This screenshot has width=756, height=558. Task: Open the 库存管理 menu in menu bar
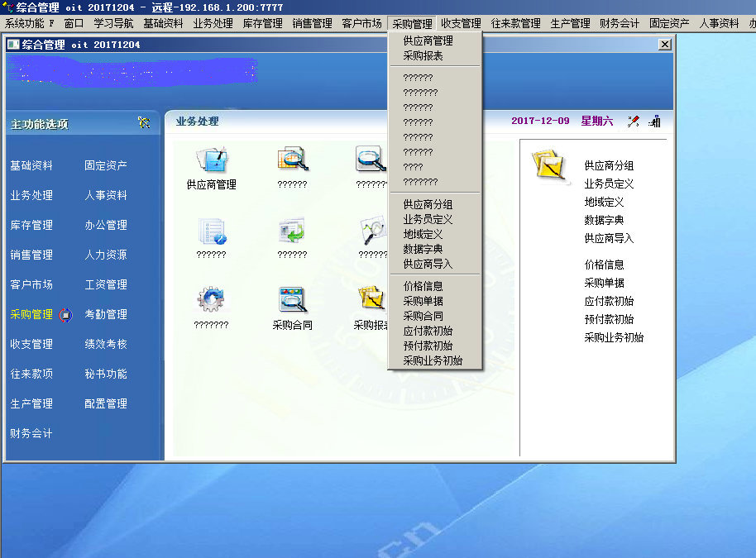[x=262, y=24]
